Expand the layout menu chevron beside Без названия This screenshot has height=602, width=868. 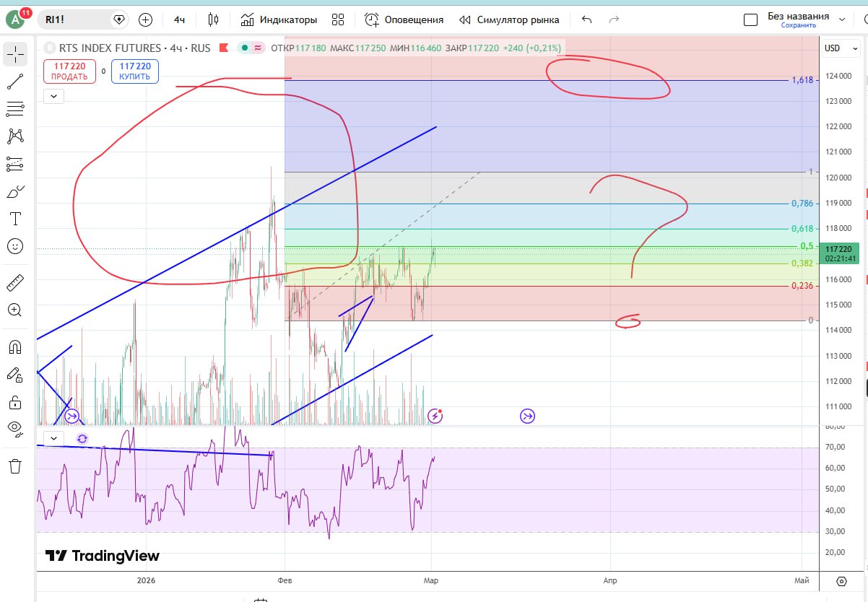point(841,19)
